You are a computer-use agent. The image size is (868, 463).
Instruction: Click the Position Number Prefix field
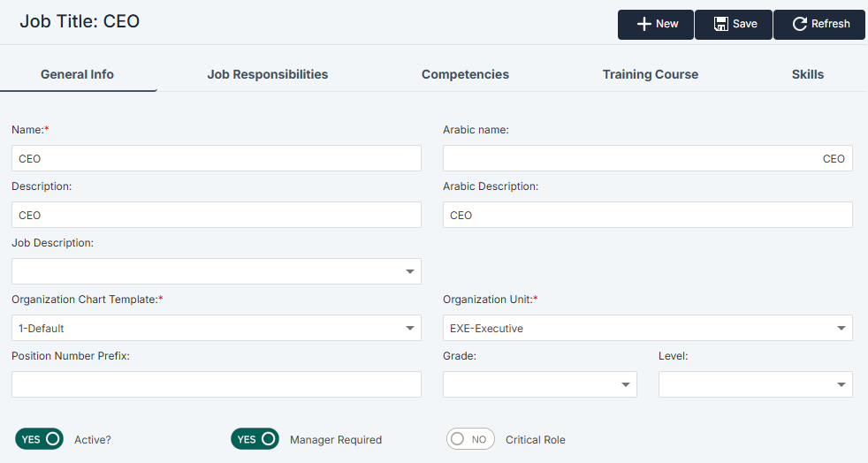coord(217,384)
